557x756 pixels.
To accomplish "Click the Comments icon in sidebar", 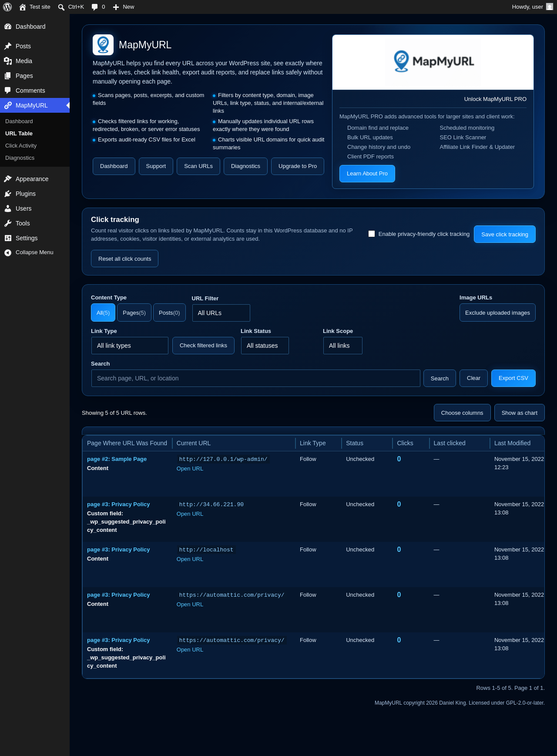I will 8,91.
